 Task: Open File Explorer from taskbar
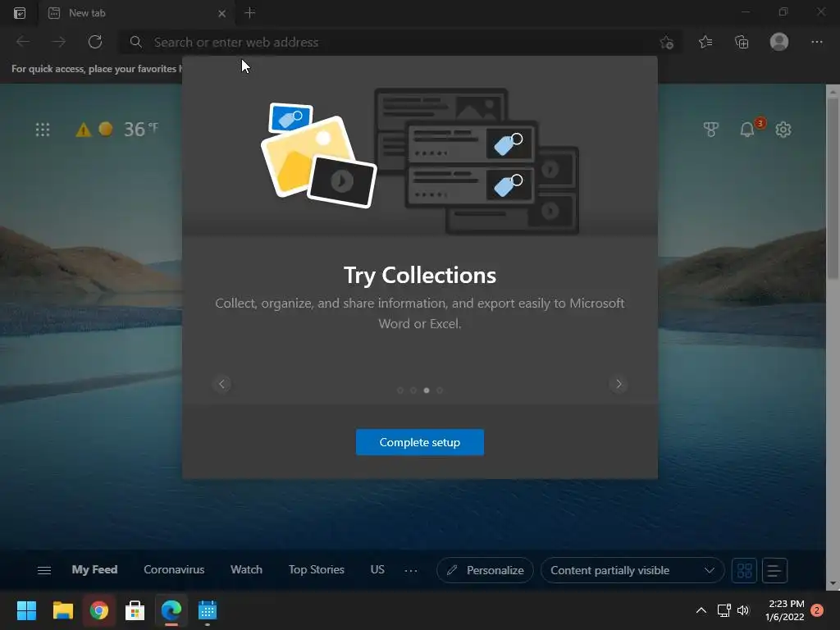coord(62,610)
